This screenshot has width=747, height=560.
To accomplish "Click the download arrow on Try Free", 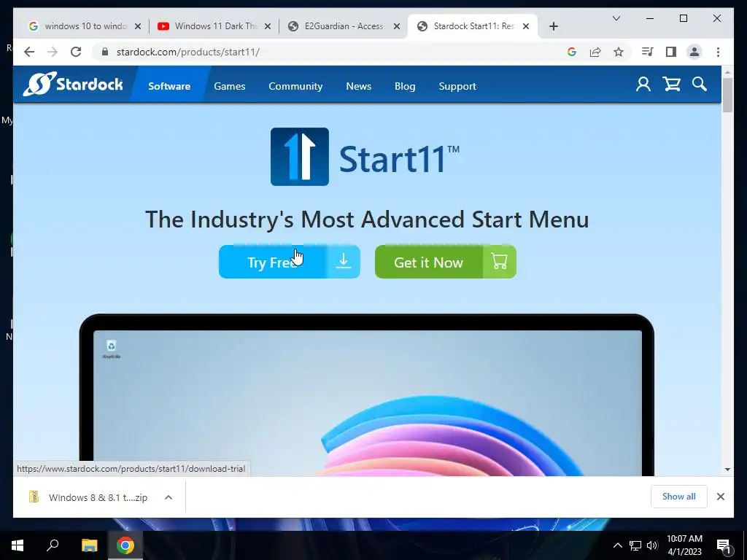I will coord(344,262).
